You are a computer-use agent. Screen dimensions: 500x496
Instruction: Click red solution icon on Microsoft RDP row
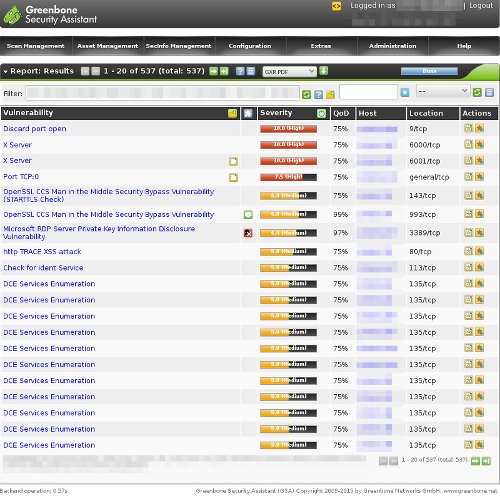[x=248, y=233]
